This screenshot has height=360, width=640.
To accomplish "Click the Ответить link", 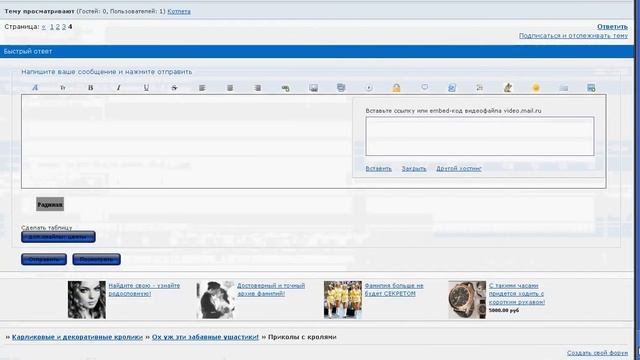I will (x=612, y=27).
